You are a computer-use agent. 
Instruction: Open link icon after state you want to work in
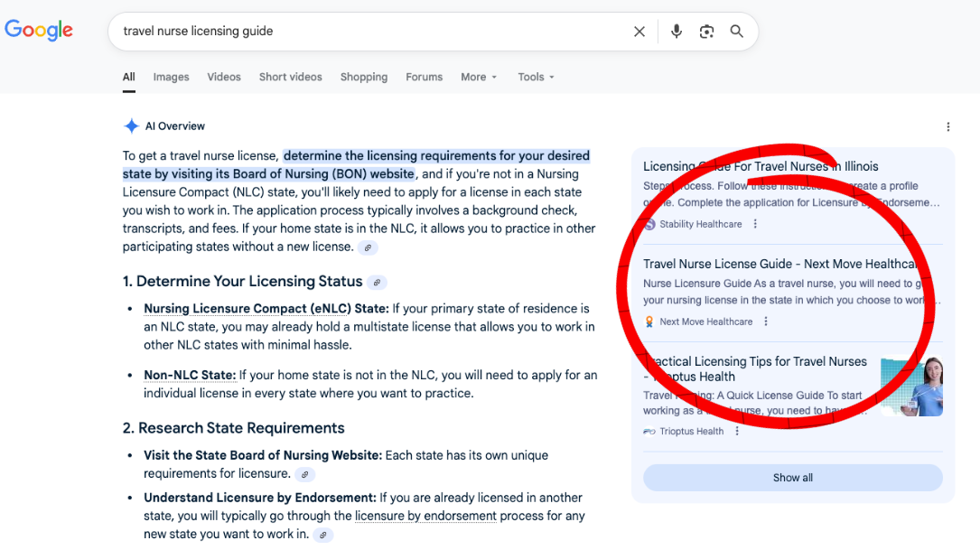click(323, 536)
